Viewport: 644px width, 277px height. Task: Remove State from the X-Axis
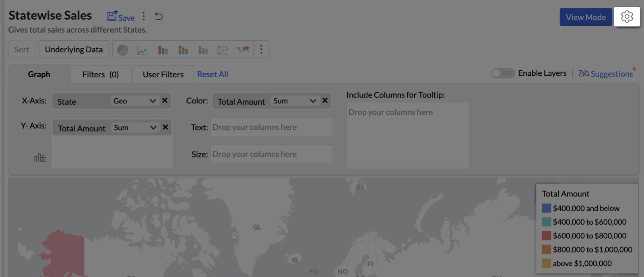click(165, 101)
